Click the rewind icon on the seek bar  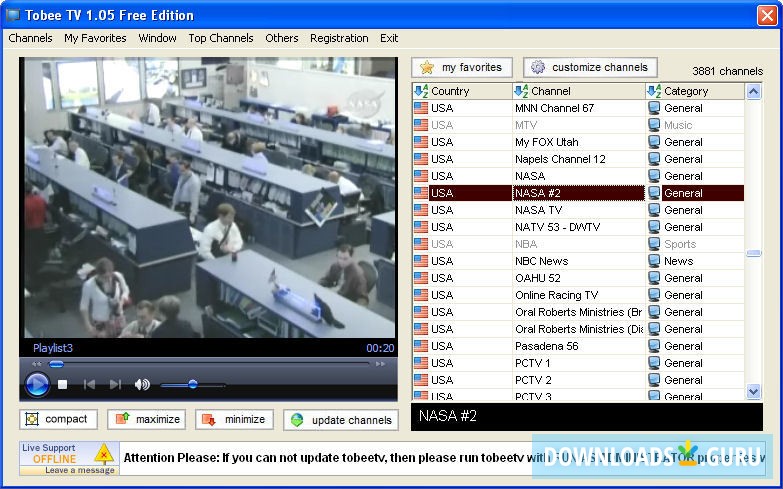tap(36, 364)
